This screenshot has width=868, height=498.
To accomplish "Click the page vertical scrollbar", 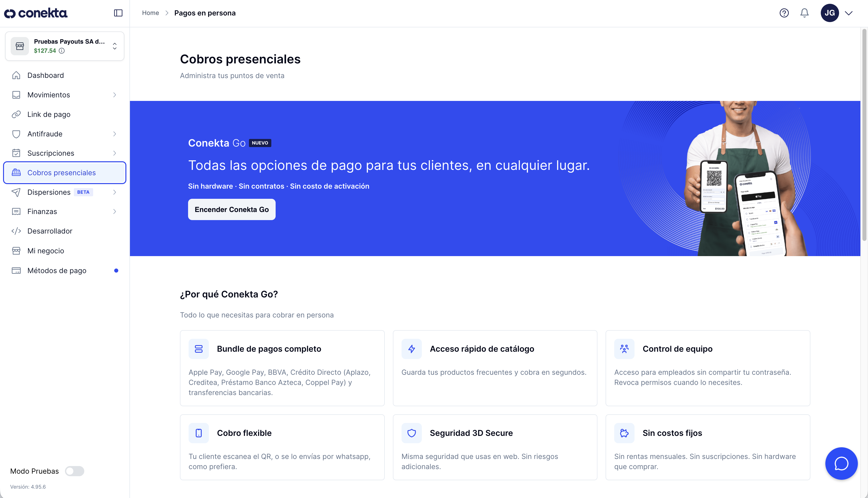I will pos(864,135).
